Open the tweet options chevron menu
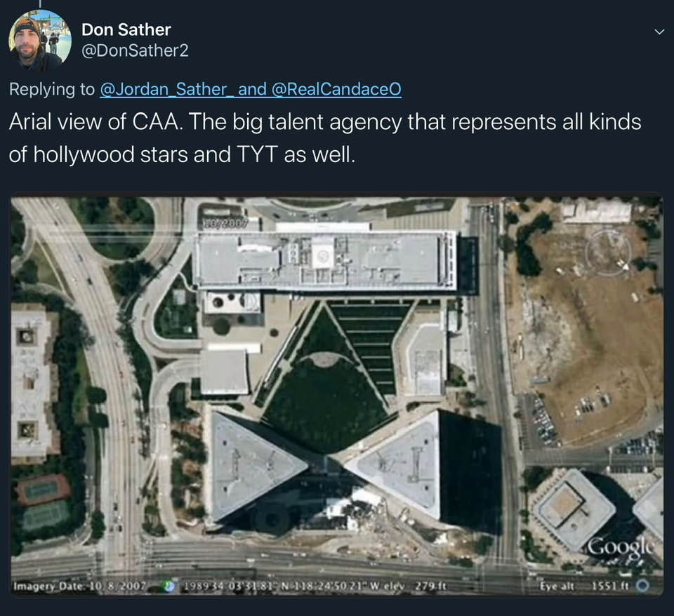The image size is (674, 616). [659, 32]
